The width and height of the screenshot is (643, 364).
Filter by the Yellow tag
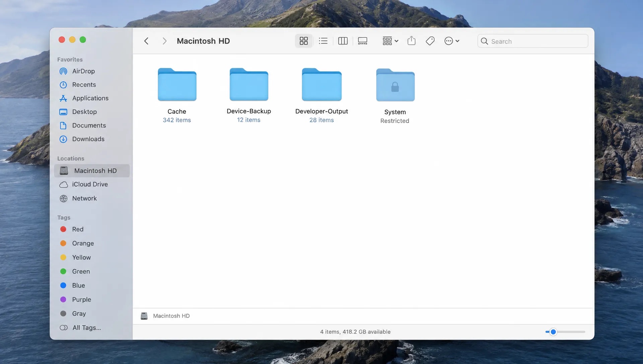point(91,257)
